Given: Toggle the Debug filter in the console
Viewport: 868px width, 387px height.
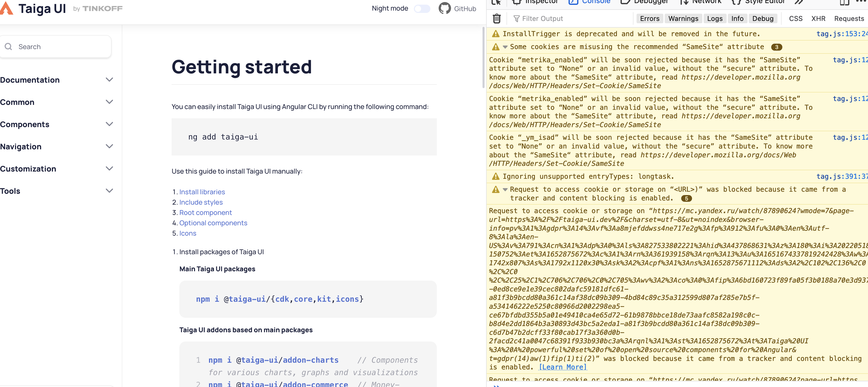Looking at the screenshot, I should (x=762, y=19).
